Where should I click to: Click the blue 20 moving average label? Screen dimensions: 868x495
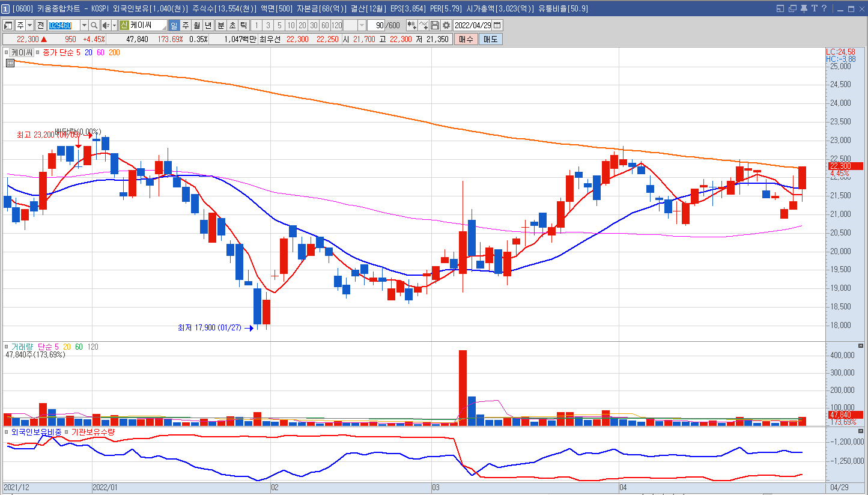pyautogui.click(x=88, y=52)
